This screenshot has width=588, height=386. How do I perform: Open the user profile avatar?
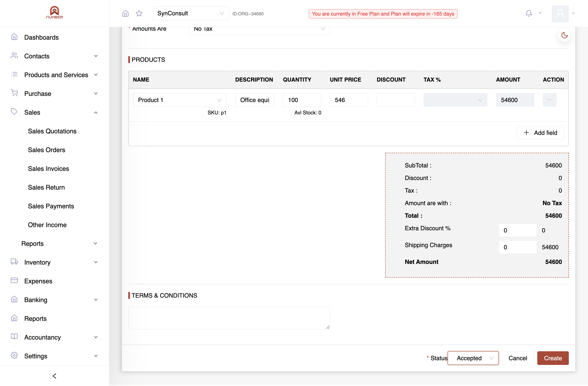coord(560,14)
